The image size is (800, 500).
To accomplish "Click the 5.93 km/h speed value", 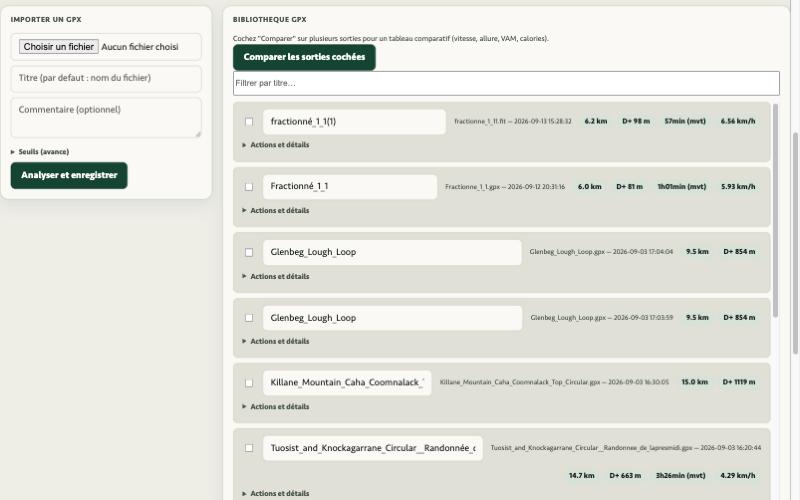I will coord(738,187).
